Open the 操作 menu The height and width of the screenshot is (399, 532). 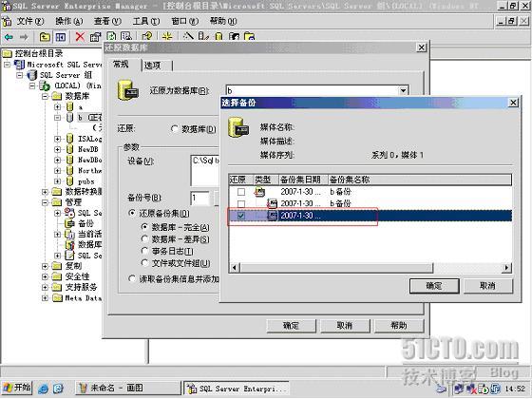[x=68, y=21]
